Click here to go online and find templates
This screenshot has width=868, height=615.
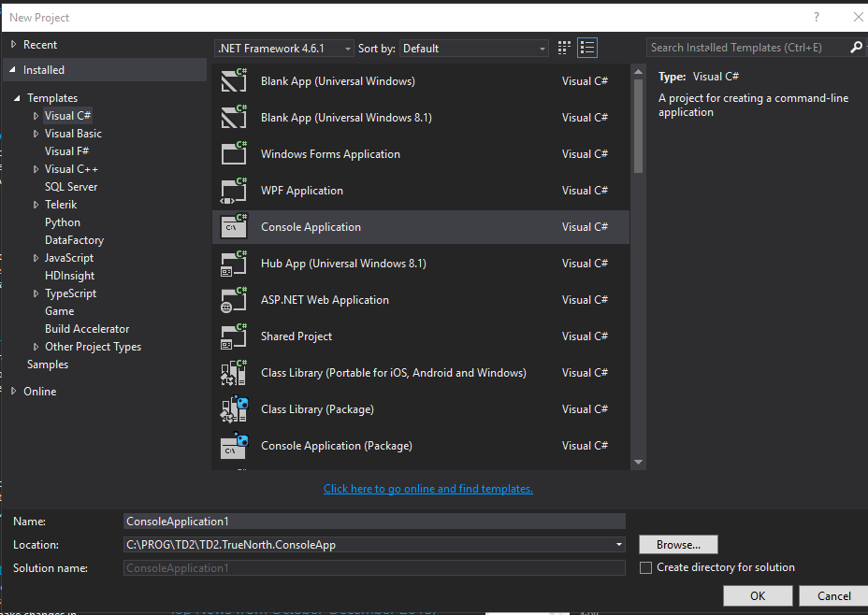pos(427,488)
